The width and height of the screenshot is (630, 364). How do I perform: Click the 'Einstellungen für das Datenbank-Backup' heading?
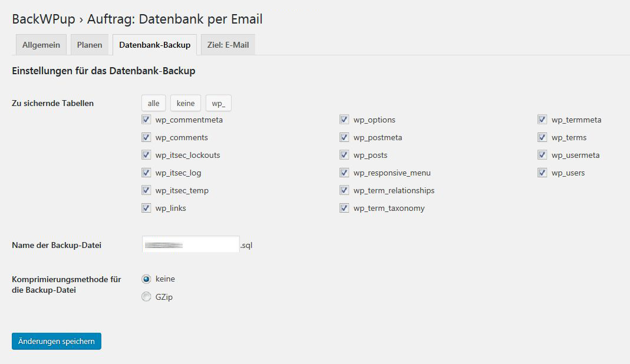pyautogui.click(x=104, y=71)
